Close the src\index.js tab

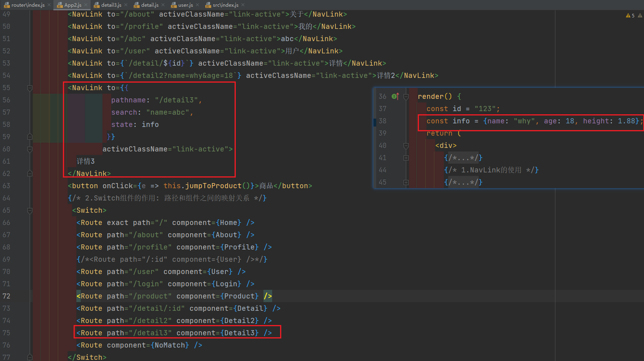[243, 5]
